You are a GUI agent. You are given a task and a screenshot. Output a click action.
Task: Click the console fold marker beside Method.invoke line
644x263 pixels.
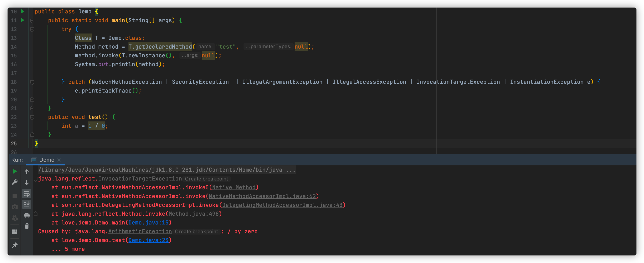36,214
